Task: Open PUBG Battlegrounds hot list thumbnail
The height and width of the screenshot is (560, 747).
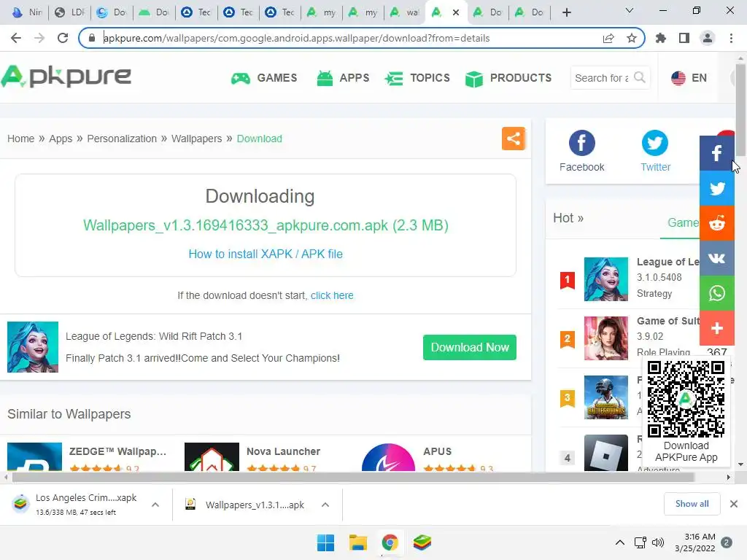Action: pyautogui.click(x=606, y=397)
